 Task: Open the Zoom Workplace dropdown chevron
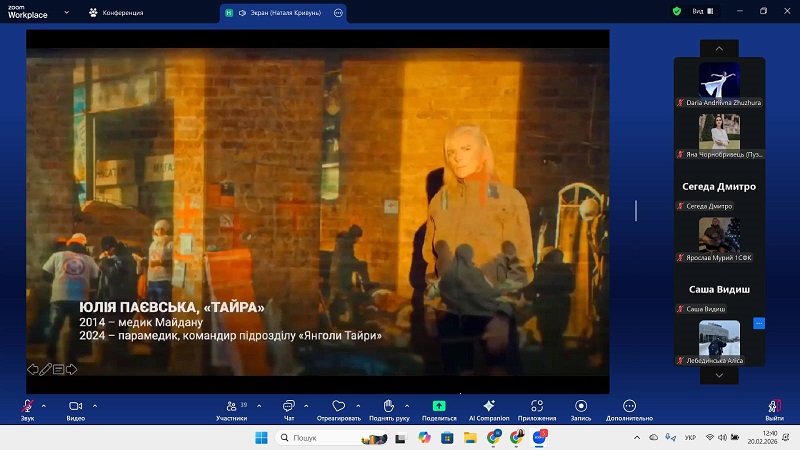point(65,13)
